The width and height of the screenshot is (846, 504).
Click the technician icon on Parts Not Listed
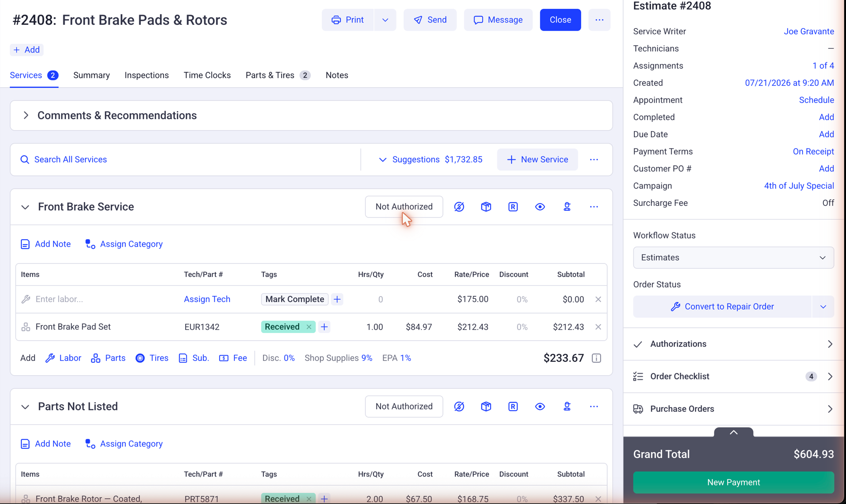(x=567, y=407)
